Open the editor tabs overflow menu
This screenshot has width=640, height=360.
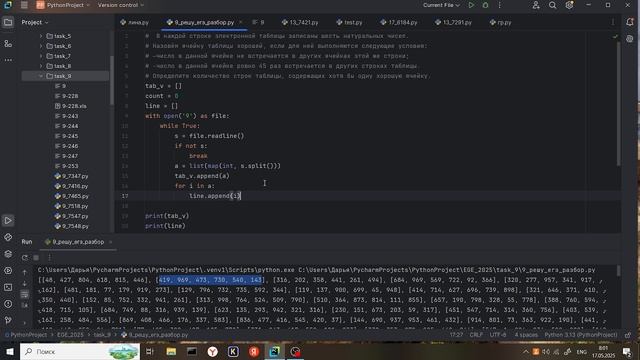613,22
